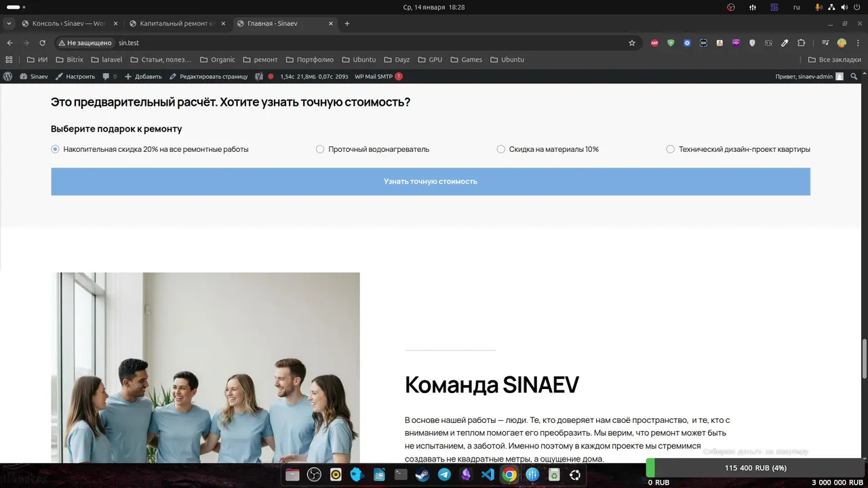Open Telegram from the dock
Image resolution: width=868 pixels, height=488 pixels.
tap(444, 475)
